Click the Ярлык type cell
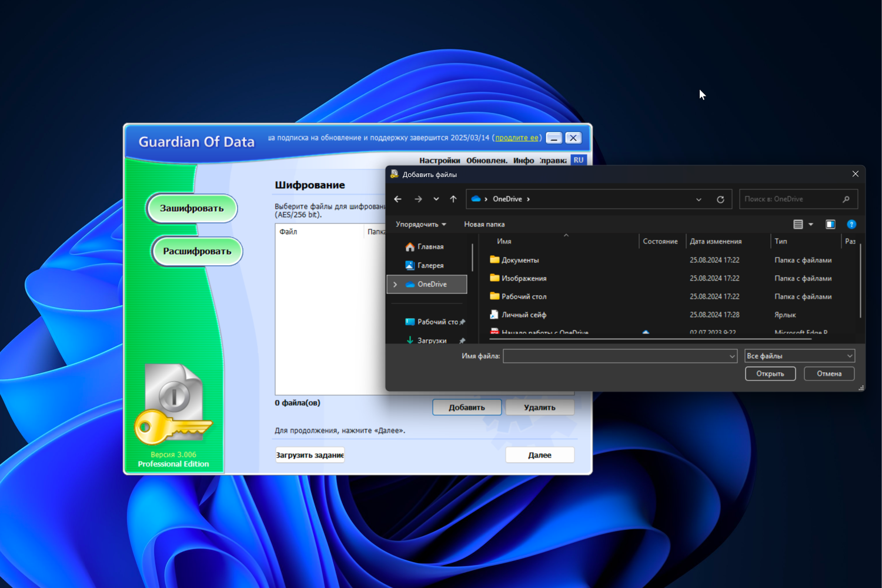Image resolution: width=882 pixels, height=588 pixels. click(x=785, y=315)
